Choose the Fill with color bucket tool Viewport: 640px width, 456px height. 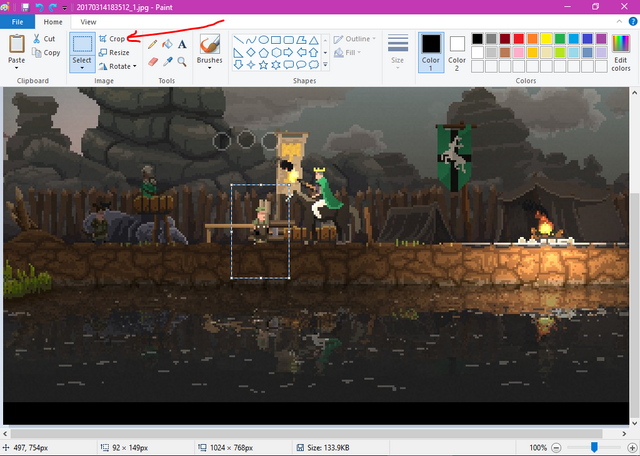click(x=167, y=44)
